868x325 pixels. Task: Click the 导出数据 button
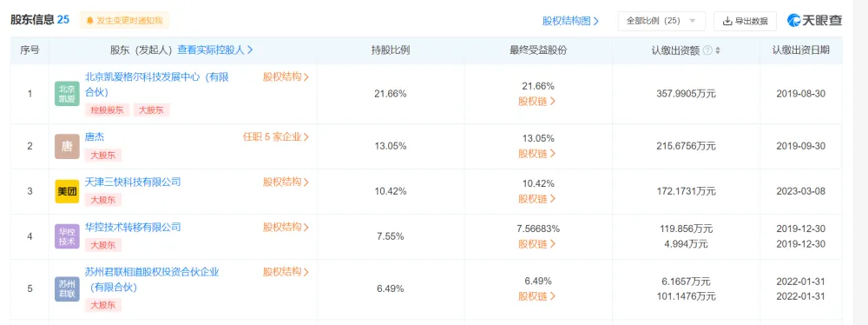745,21
